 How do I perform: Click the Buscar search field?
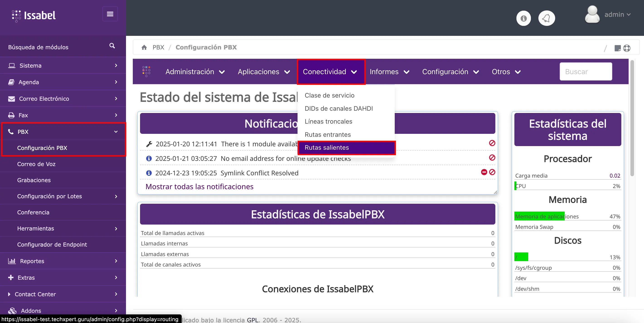[x=586, y=72]
